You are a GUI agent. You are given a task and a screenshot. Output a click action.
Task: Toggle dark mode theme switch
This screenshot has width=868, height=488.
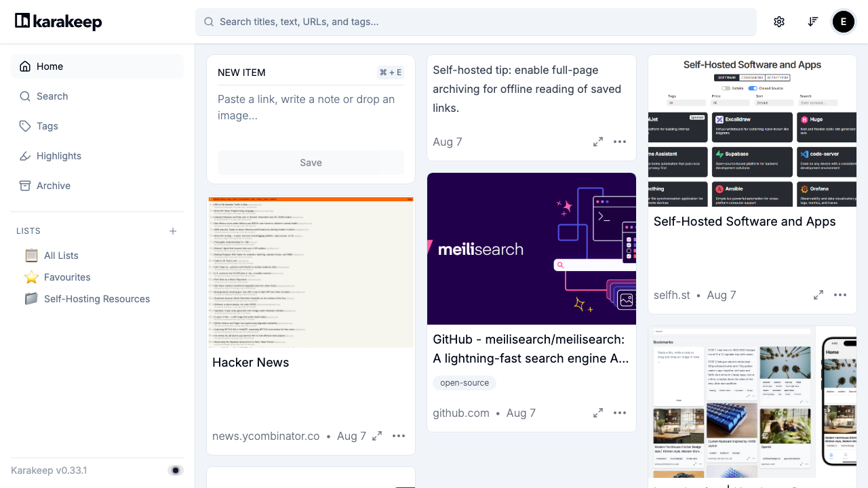click(x=176, y=470)
